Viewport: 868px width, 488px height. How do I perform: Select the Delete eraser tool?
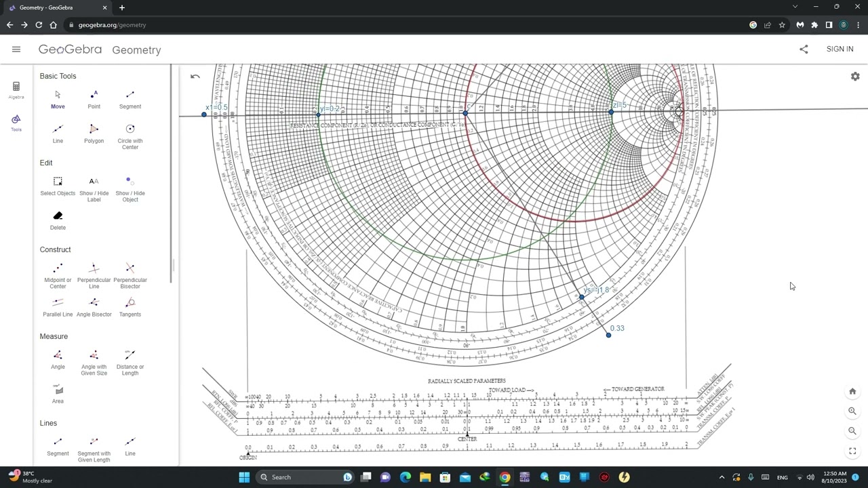[58, 220]
